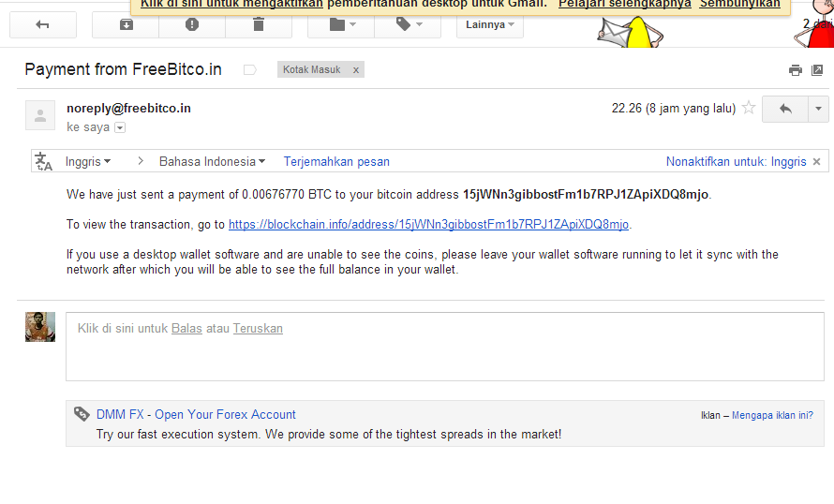This screenshot has height=504, width=834.
Task: Click the sender avatar placeholder
Action: (x=40, y=115)
